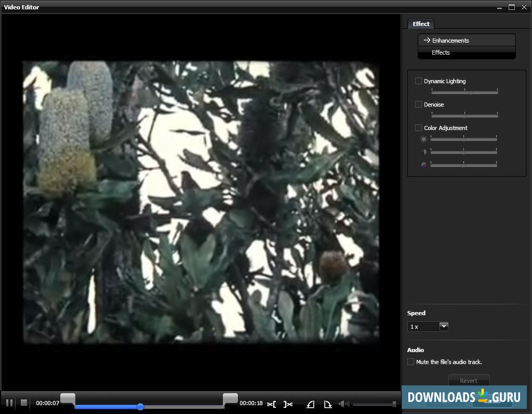The height and width of the screenshot is (414, 532).
Task: Maximize the Video Editor window
Action: (x=512, y=7)
